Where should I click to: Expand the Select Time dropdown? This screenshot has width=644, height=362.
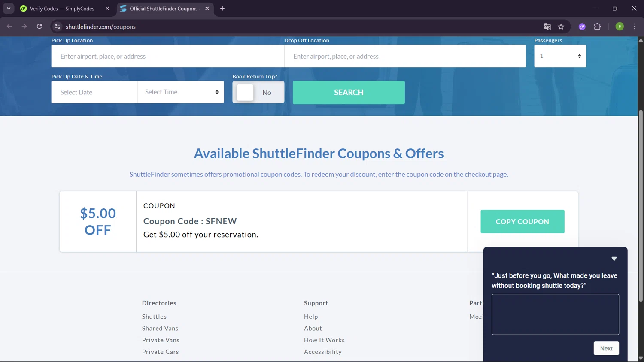point(181,92)
